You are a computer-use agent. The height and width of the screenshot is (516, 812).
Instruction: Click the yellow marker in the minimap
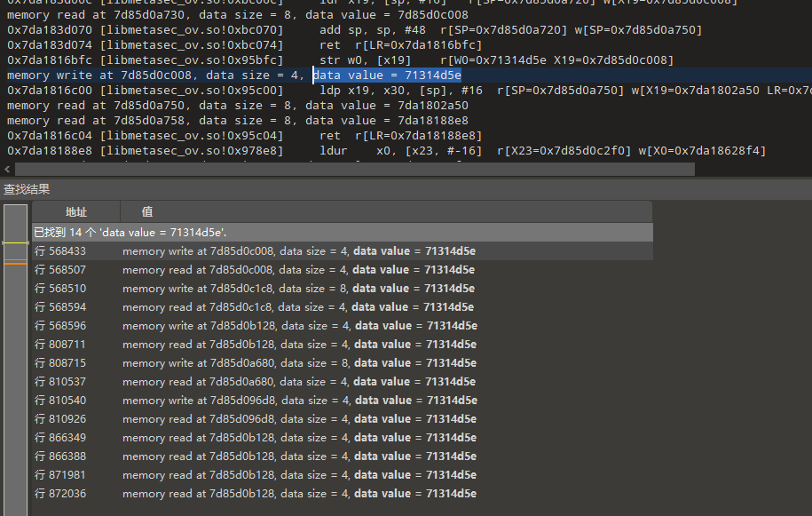click(x=15, y=242)
